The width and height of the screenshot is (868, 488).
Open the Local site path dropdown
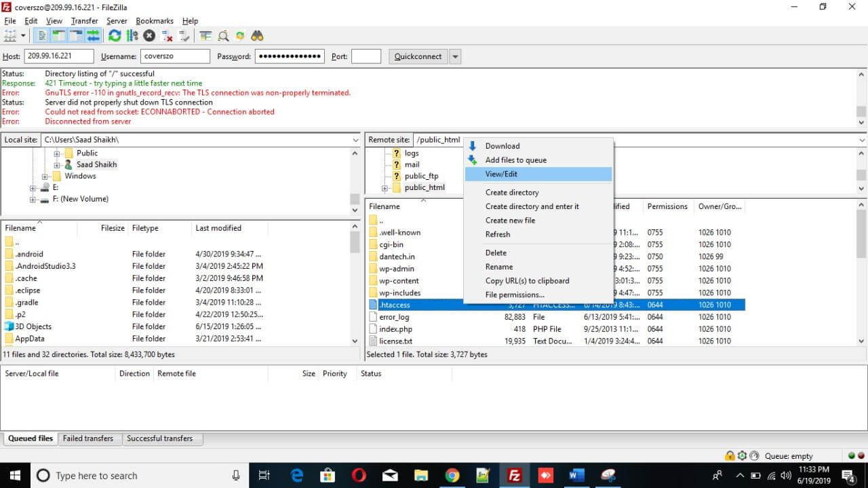click(x=355, y=140)
